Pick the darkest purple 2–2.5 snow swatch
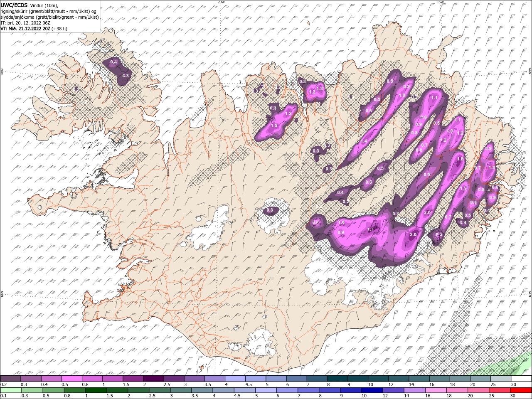Viewport: 532px width, 399px height. point(153,378)
